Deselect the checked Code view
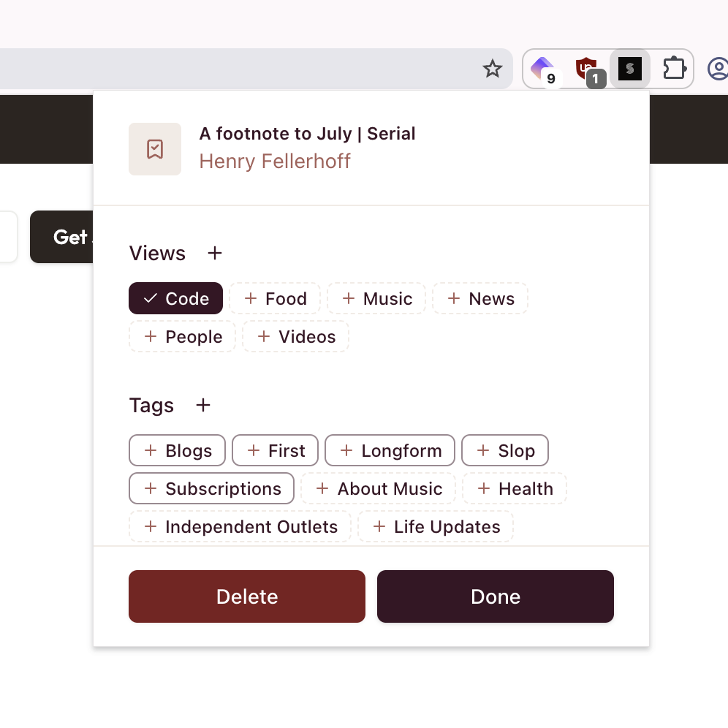This screenshot has width=728, height=728. click(175, 298)
